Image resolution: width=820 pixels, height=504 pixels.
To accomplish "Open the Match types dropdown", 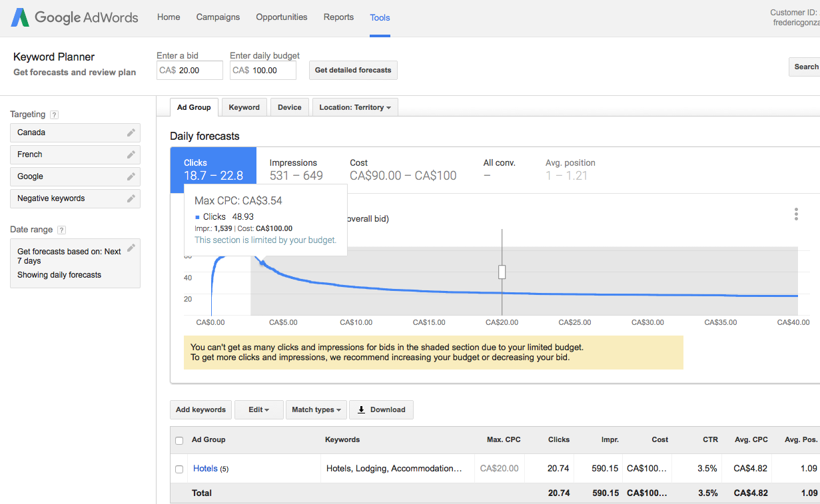I will (x=317, y=409).
